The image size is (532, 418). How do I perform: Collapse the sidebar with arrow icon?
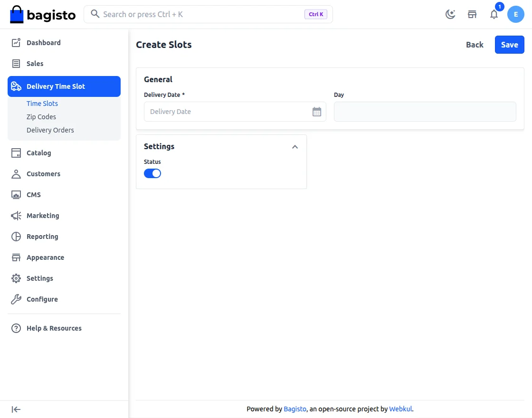point(16,409)
